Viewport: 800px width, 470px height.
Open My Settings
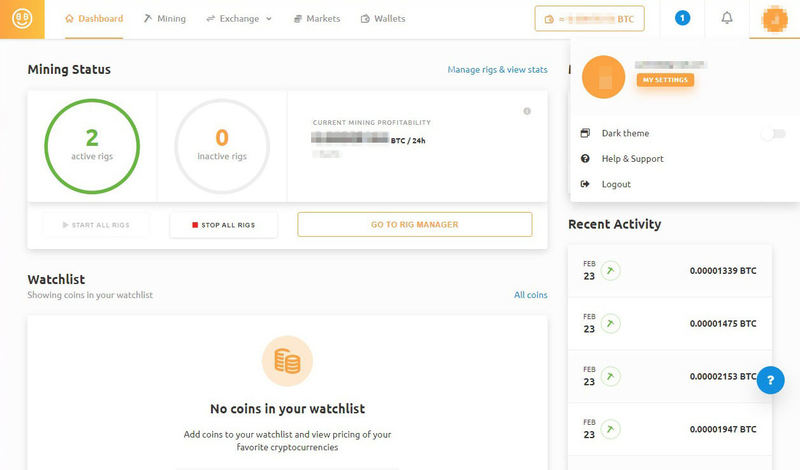tap(665, 80)
